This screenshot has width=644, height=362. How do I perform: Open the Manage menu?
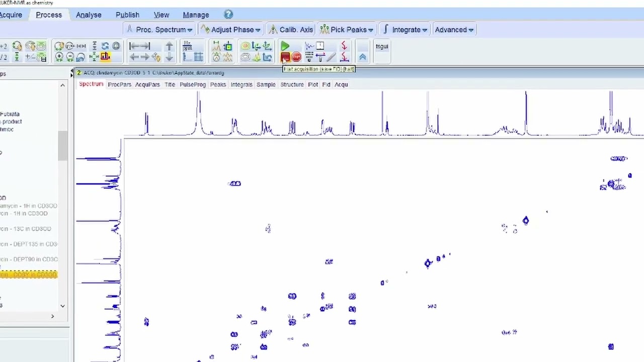[196, 15]
